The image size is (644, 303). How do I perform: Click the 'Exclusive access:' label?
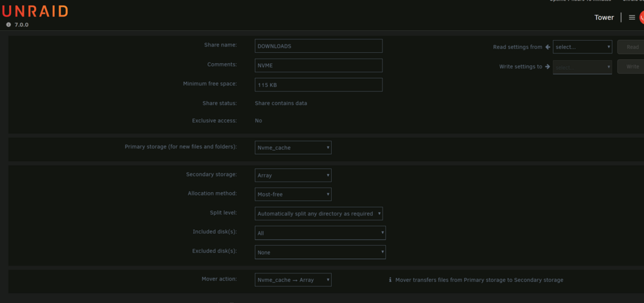(215, 121)
